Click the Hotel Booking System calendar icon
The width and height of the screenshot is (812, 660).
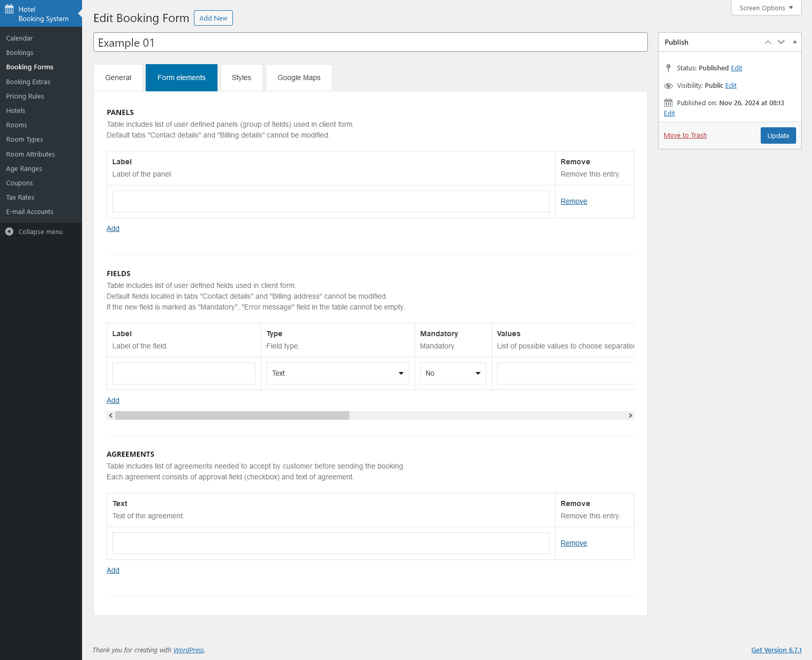(x=9, y=9)
